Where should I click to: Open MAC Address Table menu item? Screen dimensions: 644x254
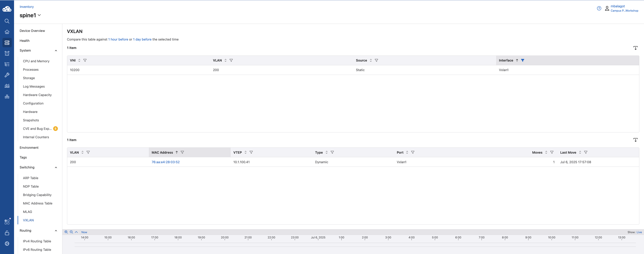click(37, 203)
